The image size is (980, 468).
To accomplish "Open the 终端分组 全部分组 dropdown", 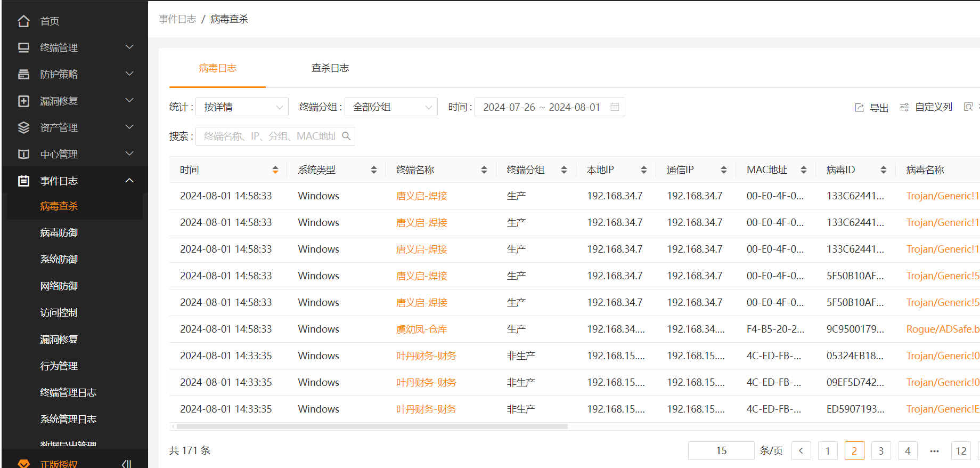I will pyautogui.click(x=391, y=107).
